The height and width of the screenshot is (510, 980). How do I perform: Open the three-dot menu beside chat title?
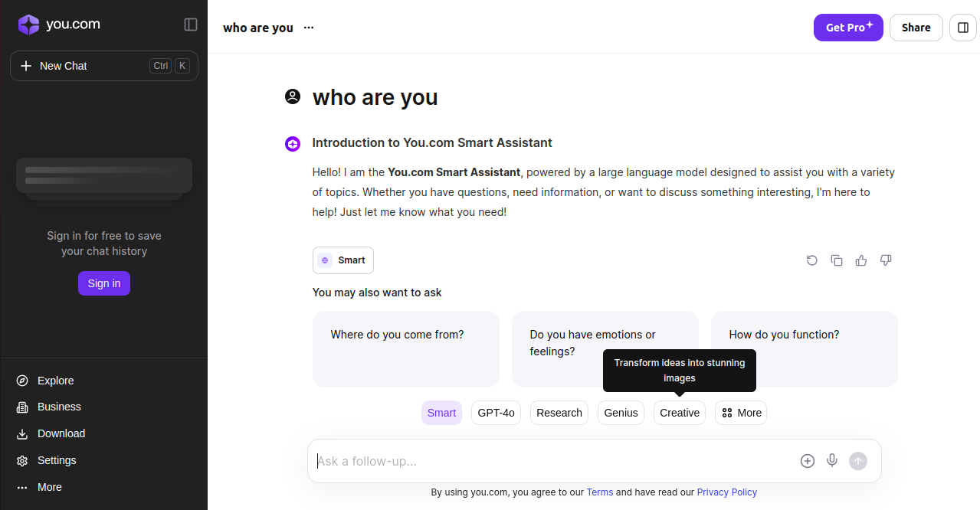pyautogui.click(x=309, y=28)
